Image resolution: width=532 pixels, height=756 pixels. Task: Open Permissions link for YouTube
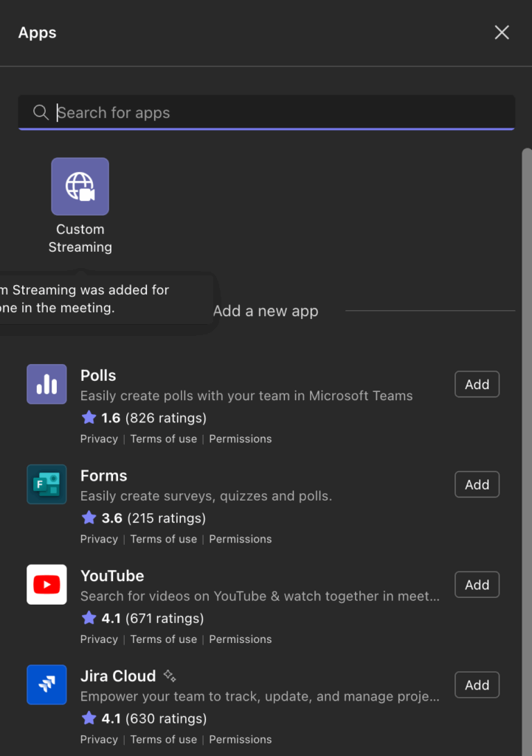[240, 639]
